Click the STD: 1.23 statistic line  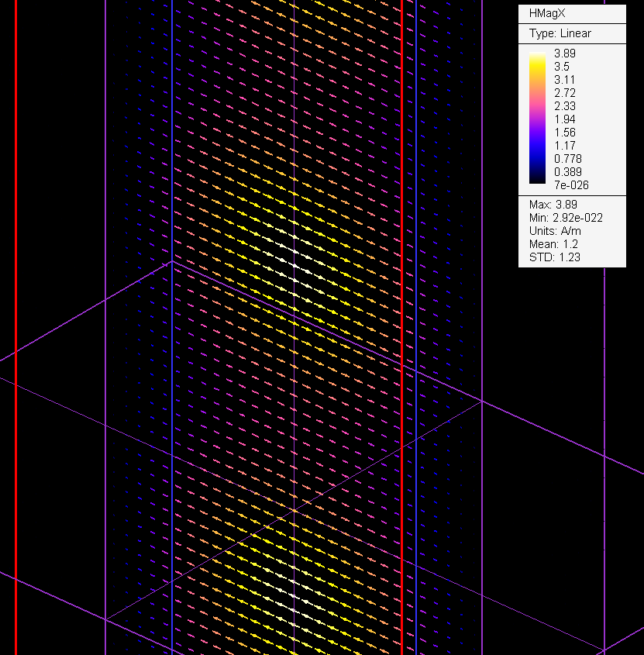553,257
